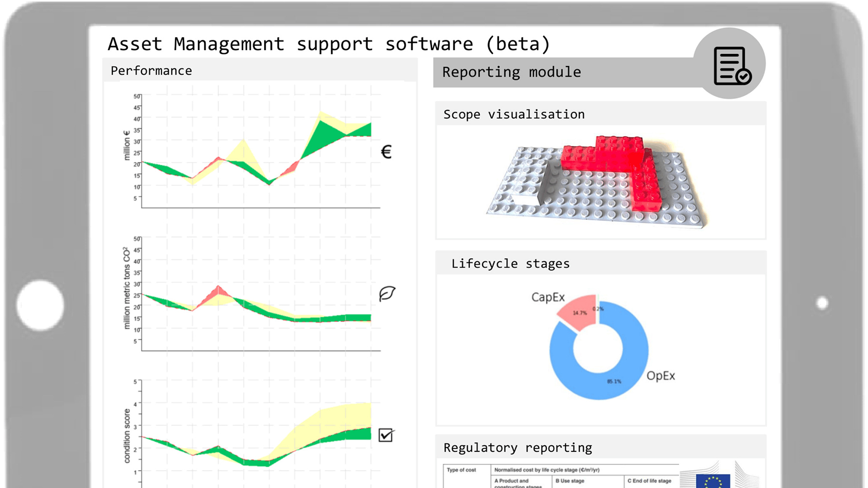This screenshot has height=488, width=868.
Task: Select the 'B Use stage' table column header
Action: click(x=570, y=481)
